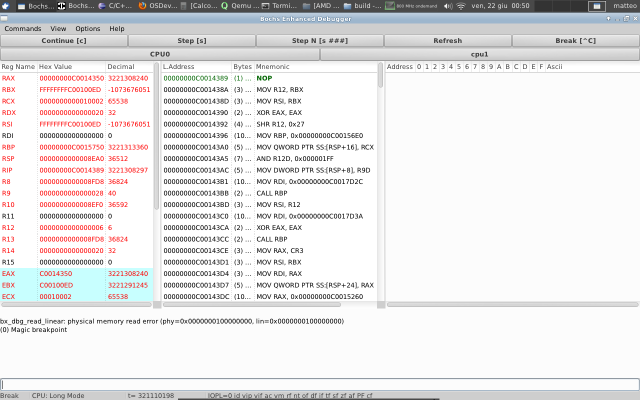Screen dimensions: 640x400
Task: Select the MOV R12, RBX instruction line
Action: click(x=269, y=89)
